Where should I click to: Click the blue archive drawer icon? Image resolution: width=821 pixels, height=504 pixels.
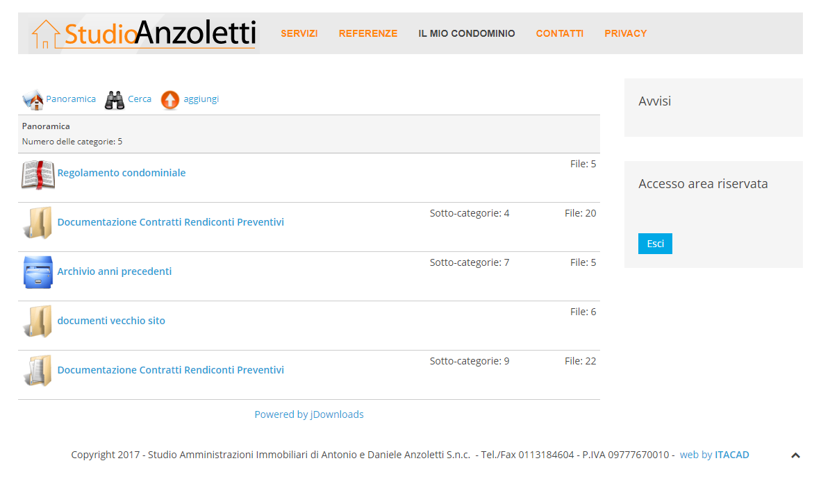click(38, 272)
